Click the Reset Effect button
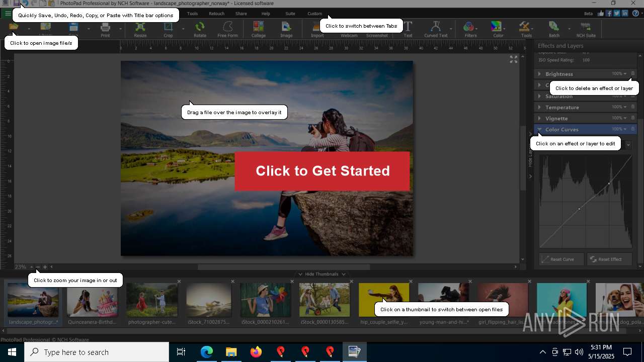Viewport: 644px width, 362px height. (609, 259)
